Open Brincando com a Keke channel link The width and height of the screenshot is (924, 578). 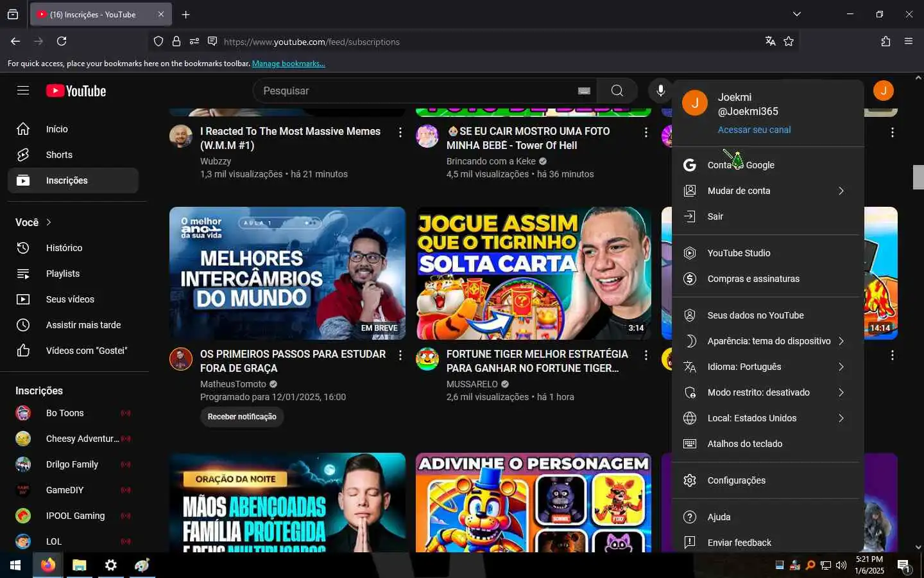coord(491,161)
